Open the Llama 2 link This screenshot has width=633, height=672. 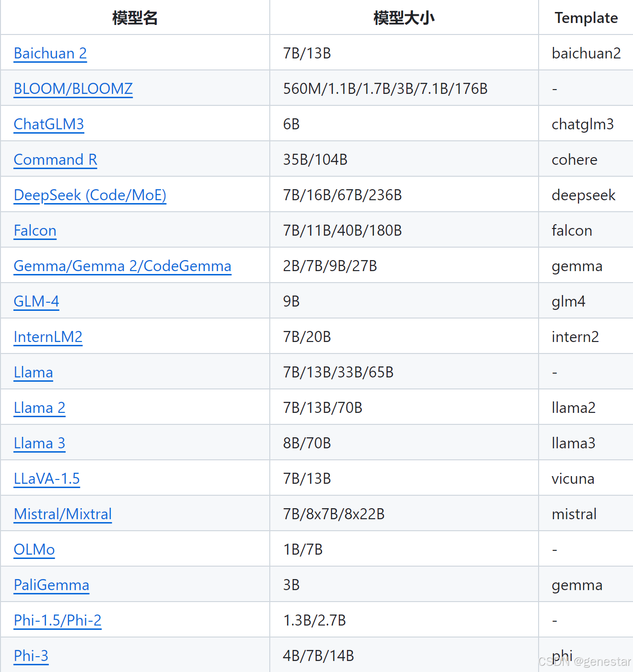tap(39, 408)
